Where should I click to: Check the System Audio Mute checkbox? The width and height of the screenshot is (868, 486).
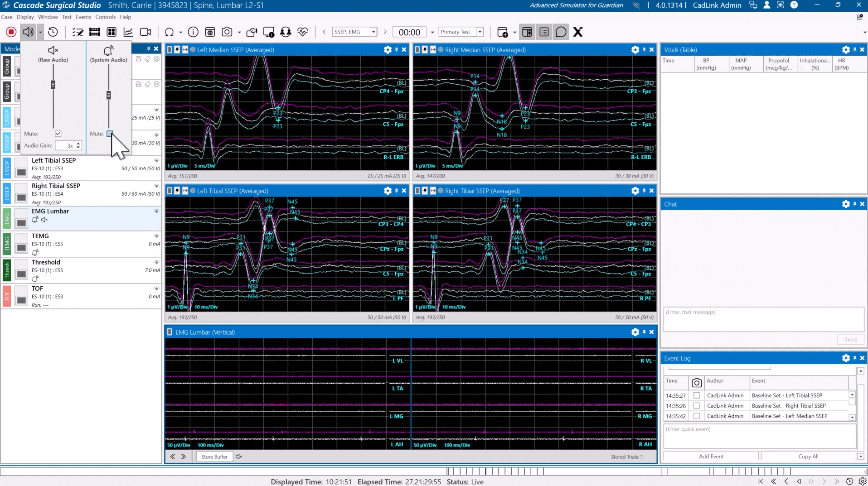tap(110, 134)
